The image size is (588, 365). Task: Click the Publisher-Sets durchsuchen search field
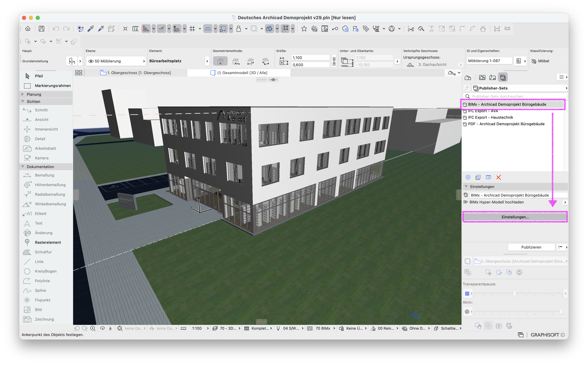click(515, 96)
